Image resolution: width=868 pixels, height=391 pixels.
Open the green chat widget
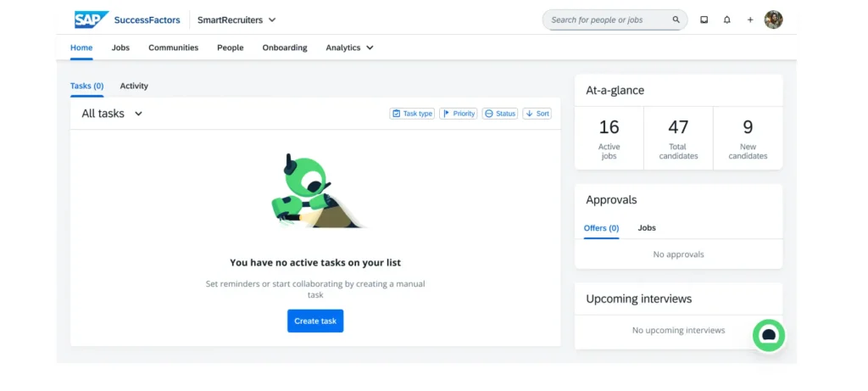[768, 335]
